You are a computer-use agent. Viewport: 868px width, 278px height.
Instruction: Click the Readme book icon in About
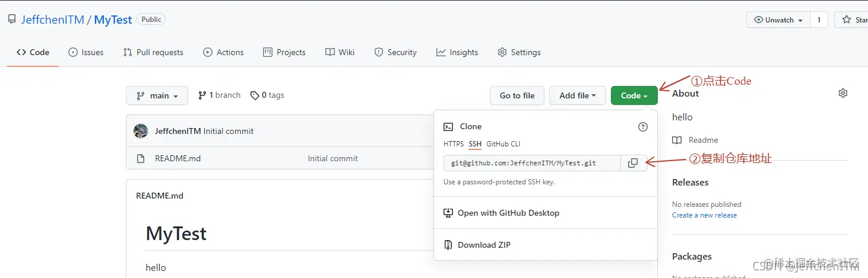(x=677, y=140)
